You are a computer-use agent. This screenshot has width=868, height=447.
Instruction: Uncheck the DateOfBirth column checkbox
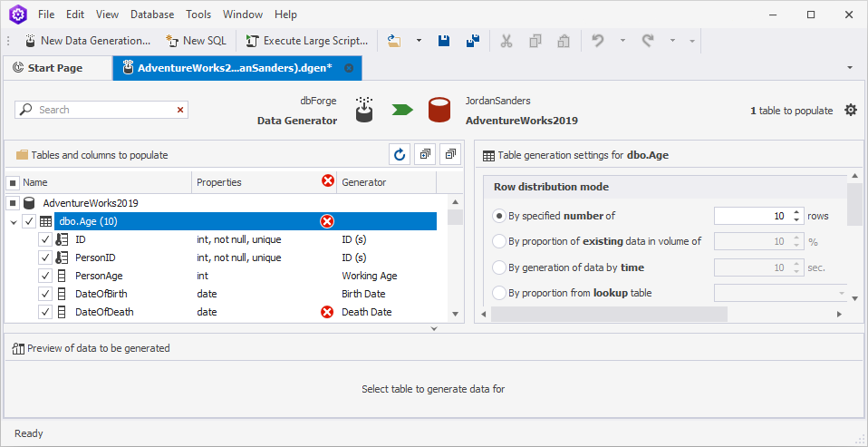(45, 294)
